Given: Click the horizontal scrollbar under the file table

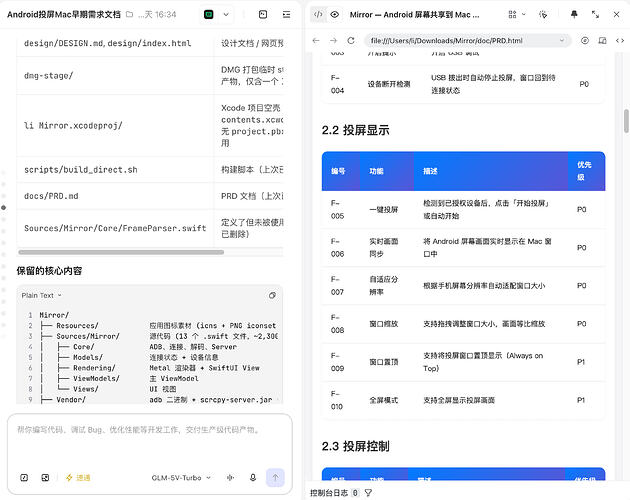Looking at the screenshot, I should click(121, 252).
